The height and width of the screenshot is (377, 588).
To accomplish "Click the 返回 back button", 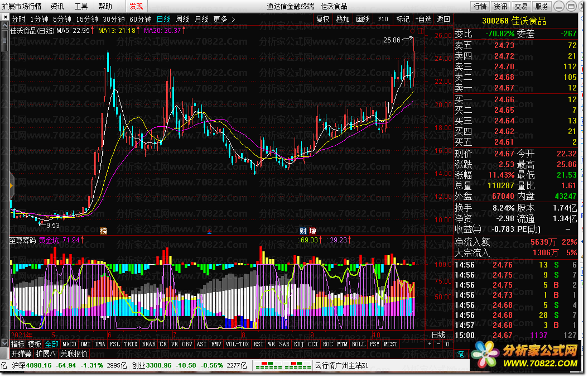I will [444, 19].
